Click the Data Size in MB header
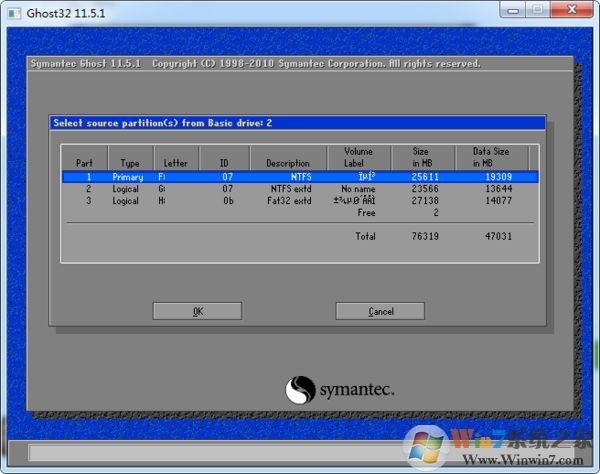The height and width of the screenshot is (474, 600). click(489, 157)
